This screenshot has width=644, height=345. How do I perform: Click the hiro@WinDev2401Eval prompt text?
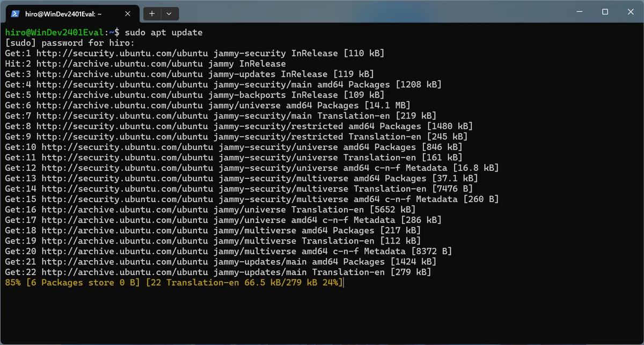click(55, 32)
